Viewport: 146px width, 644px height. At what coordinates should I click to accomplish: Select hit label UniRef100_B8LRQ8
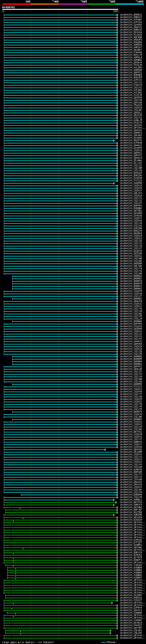[x=131, y=37]
